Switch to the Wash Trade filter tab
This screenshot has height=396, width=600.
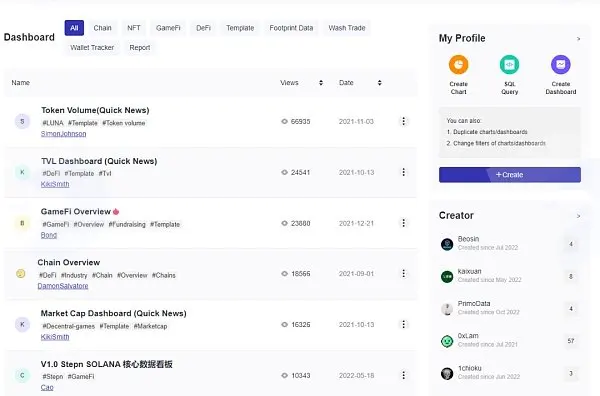pos(347,28)
